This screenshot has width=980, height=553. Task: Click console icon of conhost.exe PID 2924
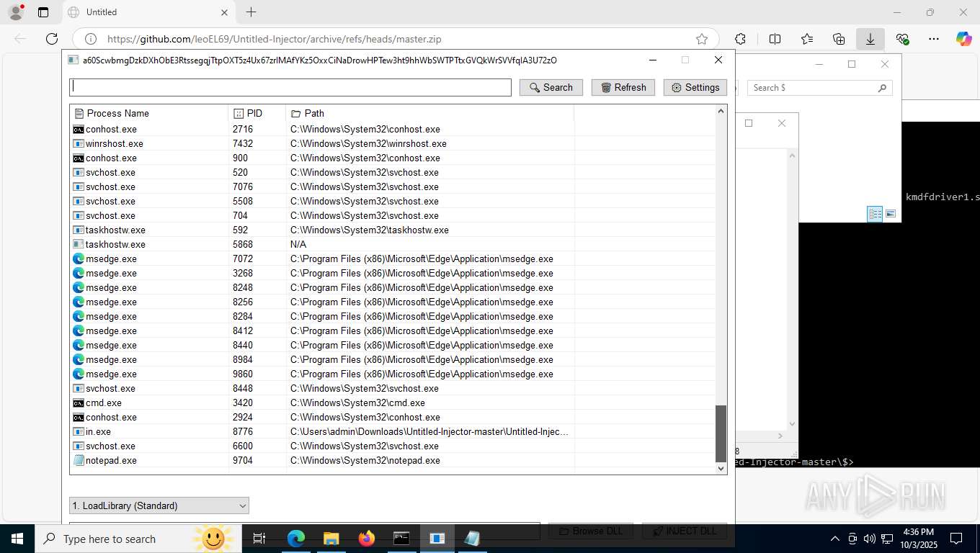click(79, 417)
